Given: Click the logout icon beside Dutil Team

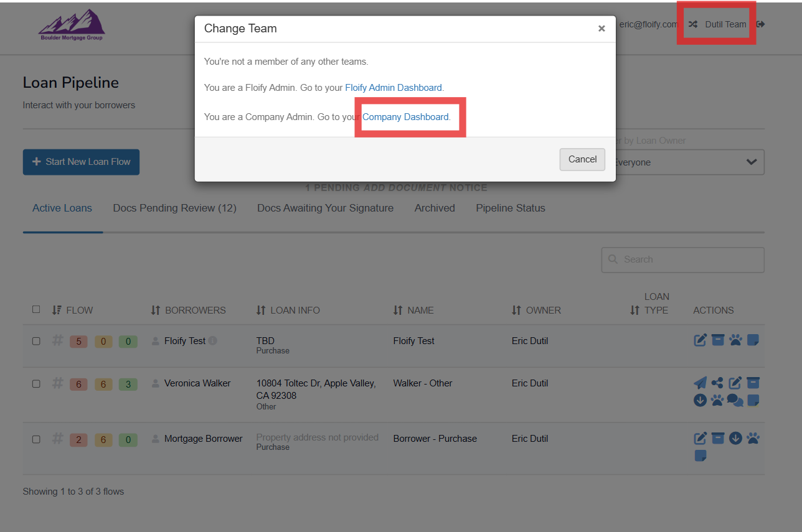Looking at the screenshot, I should point(760,24).
